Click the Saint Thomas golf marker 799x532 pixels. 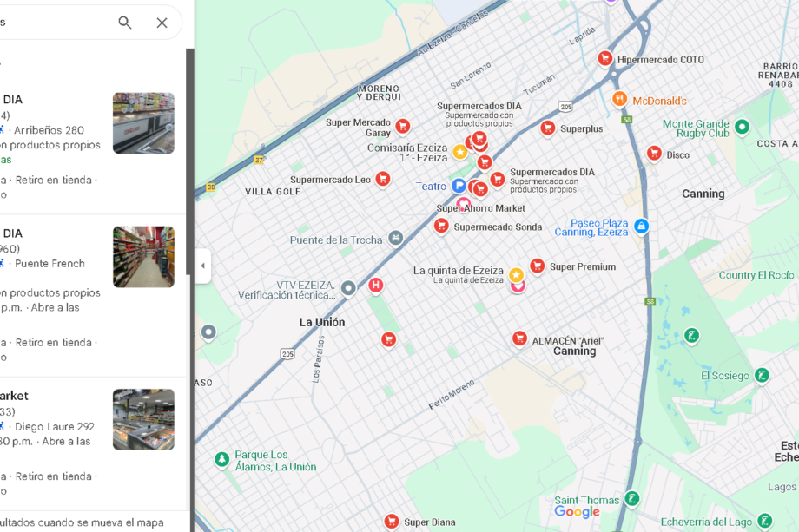pyautogui.click(x=632, y=498)
